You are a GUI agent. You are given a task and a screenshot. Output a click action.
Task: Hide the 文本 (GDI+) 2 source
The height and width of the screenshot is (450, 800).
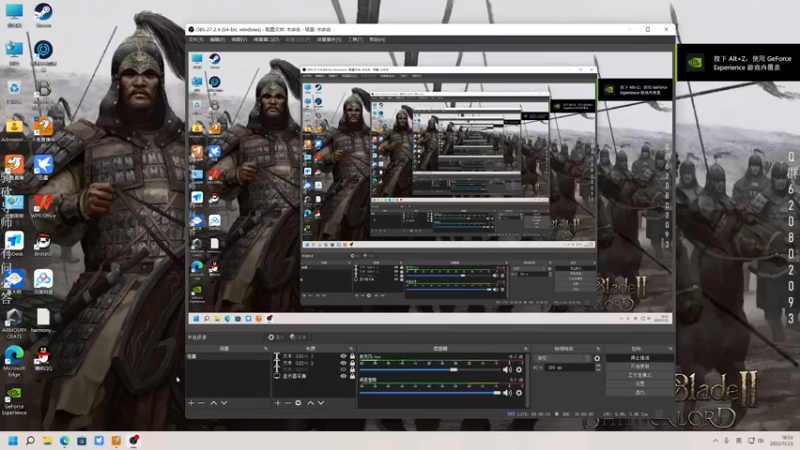[x=343, y=363]
